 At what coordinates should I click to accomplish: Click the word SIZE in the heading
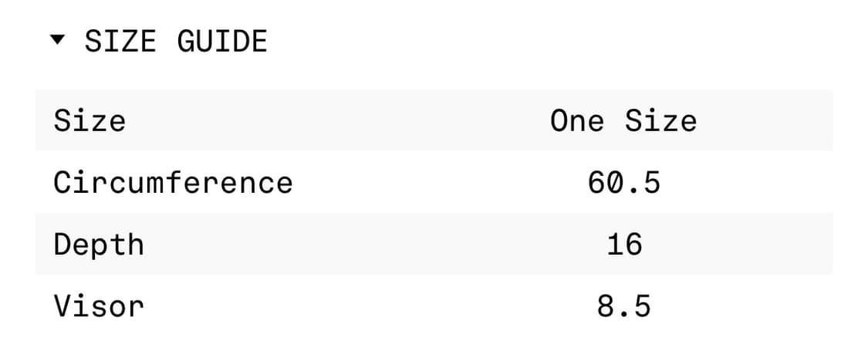(x=121, y=41)
